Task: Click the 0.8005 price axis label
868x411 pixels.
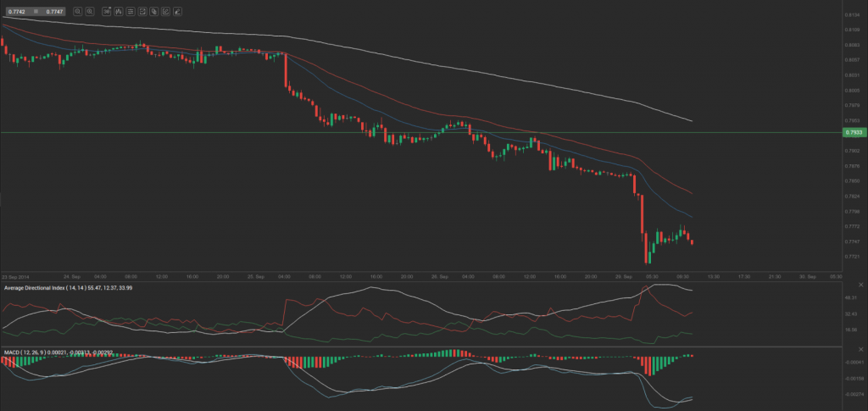Action: tap(851, 90)
